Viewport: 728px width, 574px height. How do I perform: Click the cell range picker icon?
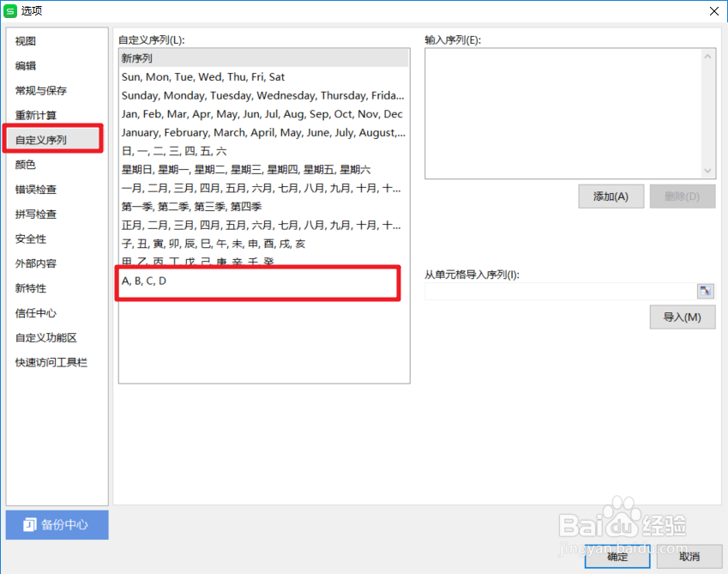pos(705,291)
